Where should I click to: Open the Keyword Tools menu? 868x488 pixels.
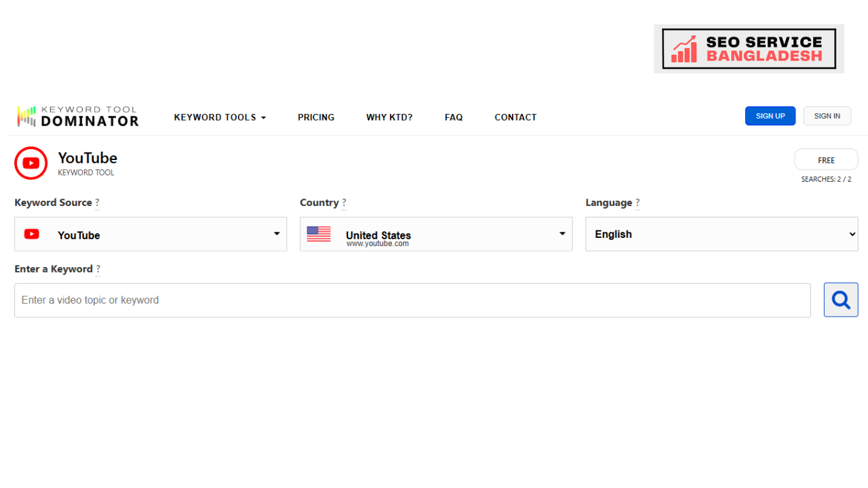(x=220, y=117)
